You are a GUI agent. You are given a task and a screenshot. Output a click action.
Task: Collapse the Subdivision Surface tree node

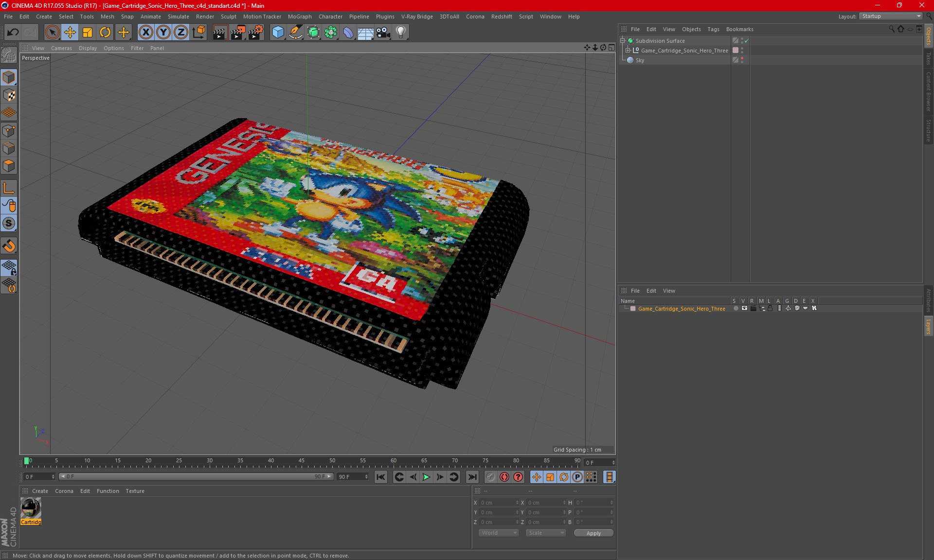[622, 41]
